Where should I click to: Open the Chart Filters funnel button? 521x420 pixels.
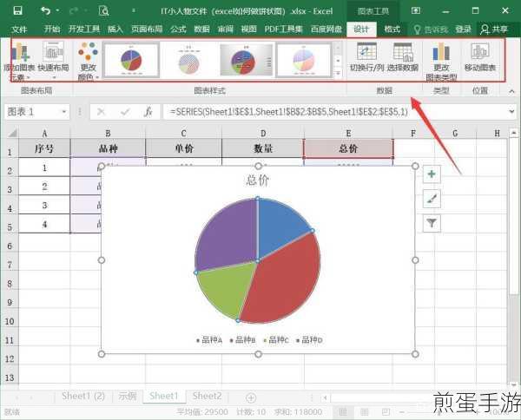pyautogui.click(x=432, y=223)
